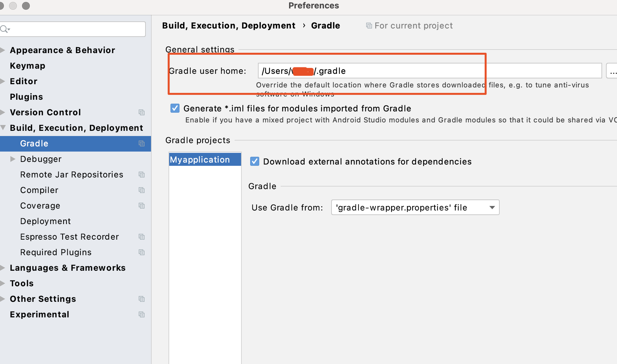Select Myapplication in Gradle projects list

[x=200, y=159]
